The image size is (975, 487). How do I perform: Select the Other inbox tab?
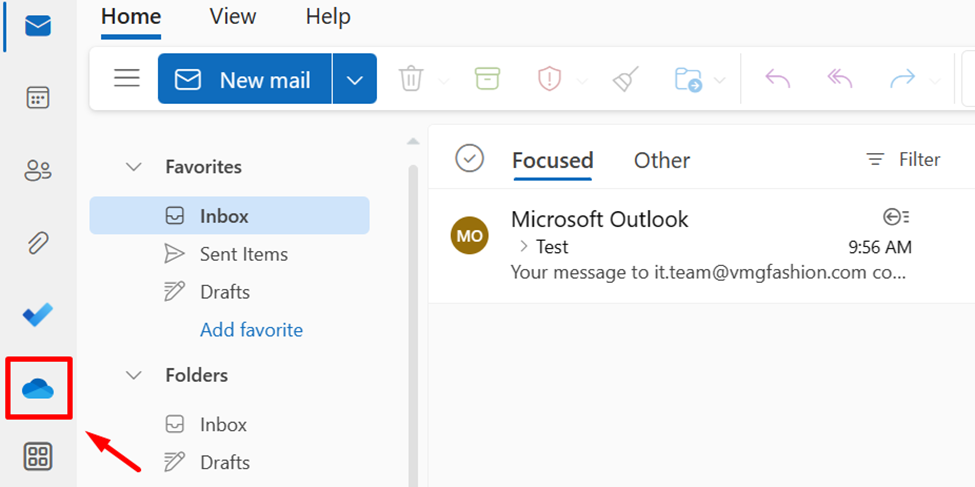click(662, 160)
